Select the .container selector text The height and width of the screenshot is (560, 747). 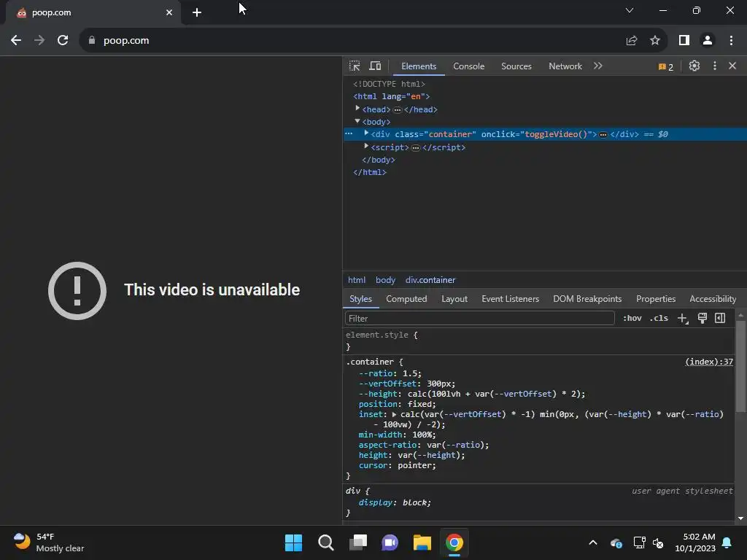370,362
